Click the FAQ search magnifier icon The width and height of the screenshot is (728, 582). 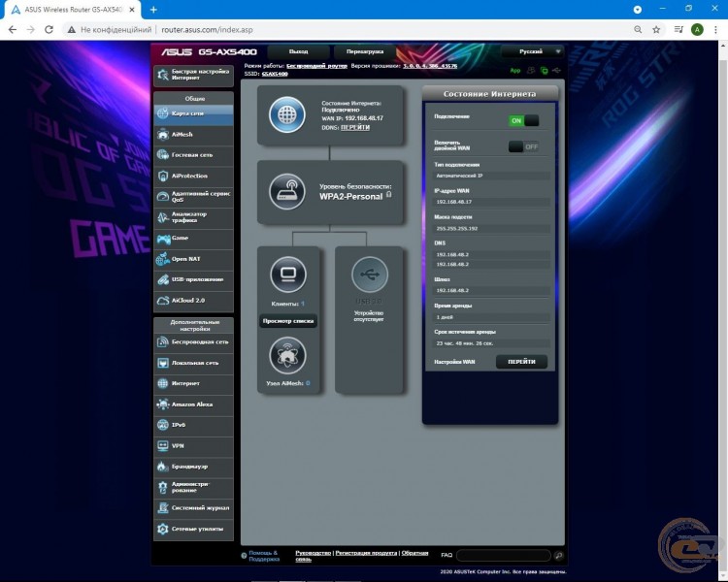tap(558, 555)
